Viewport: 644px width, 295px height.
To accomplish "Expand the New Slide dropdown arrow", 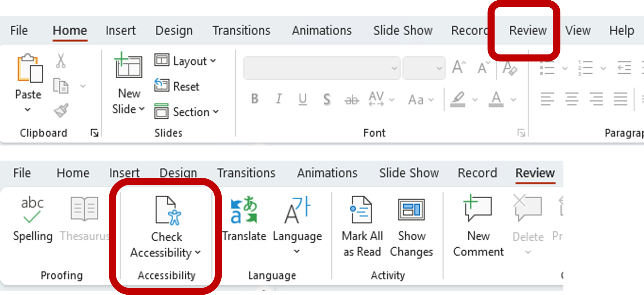I will [x=142, y=109].
